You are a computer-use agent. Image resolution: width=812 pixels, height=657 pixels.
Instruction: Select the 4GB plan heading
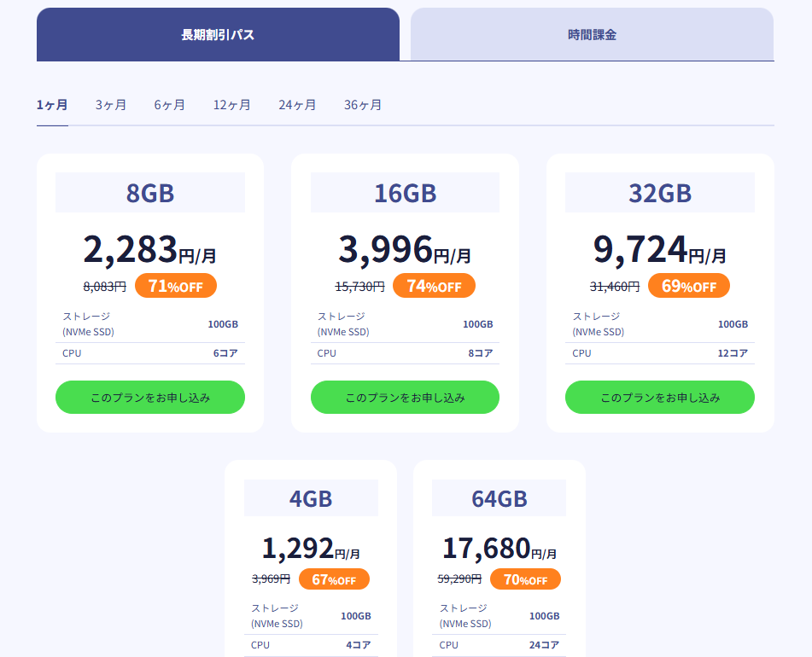[x=311, y=498]
